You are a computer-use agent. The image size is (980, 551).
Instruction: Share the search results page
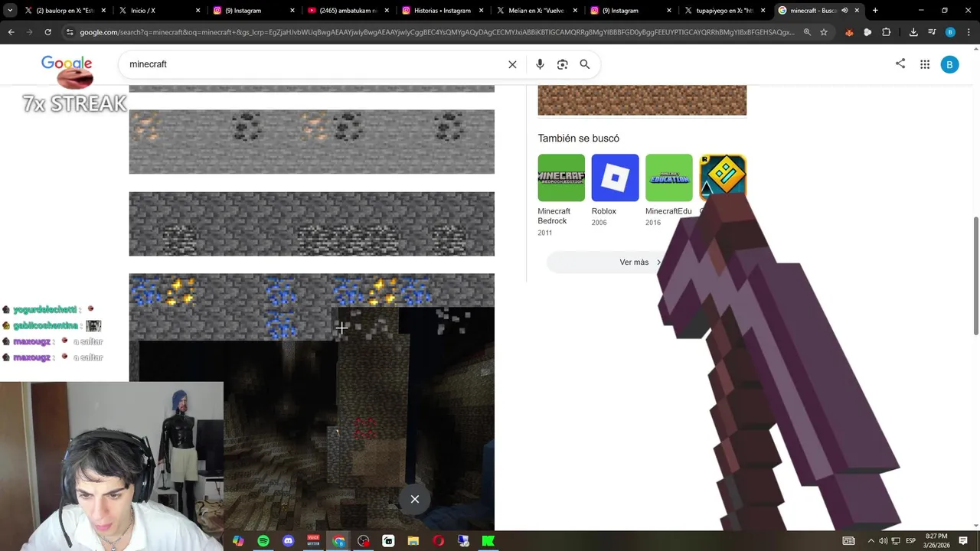click(900, 64)
